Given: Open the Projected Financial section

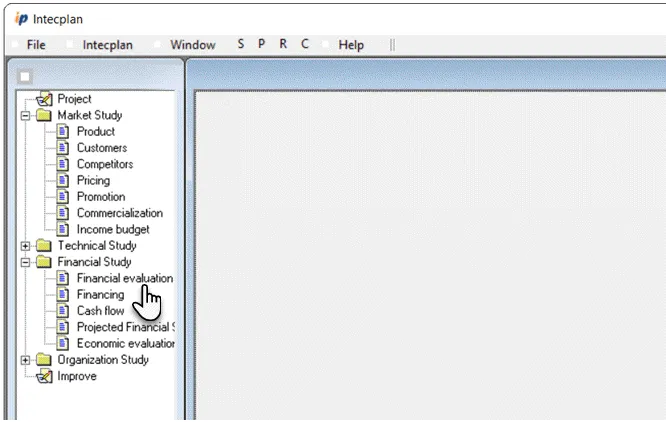Looking at the screenshot, I should pyautogui.click(x=126, y=327).
